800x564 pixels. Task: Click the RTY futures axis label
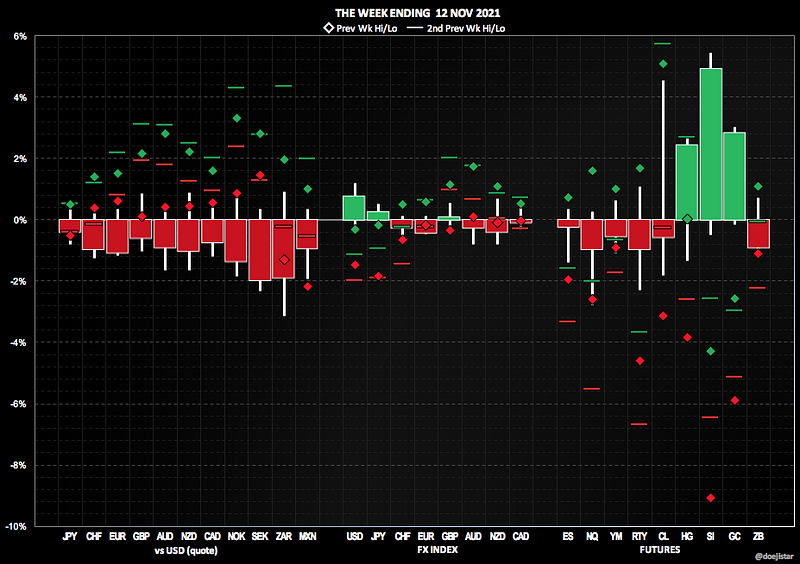639,536
